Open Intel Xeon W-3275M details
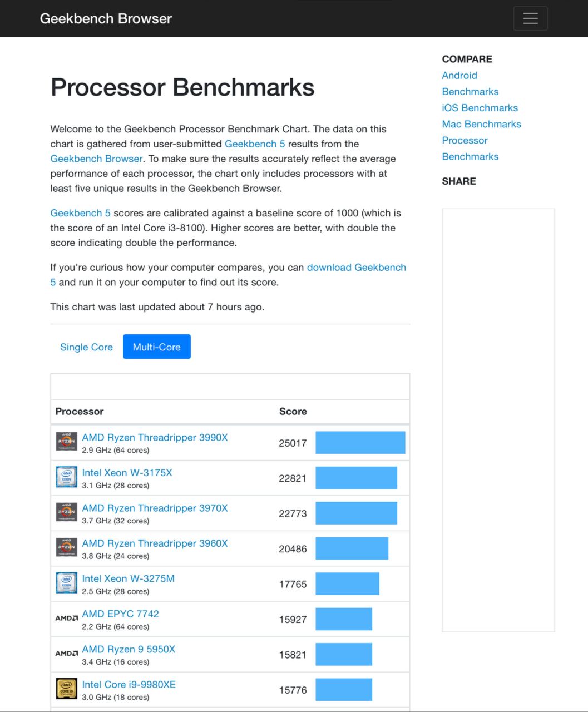The image size is (588, 712). (x=128, y=578)
